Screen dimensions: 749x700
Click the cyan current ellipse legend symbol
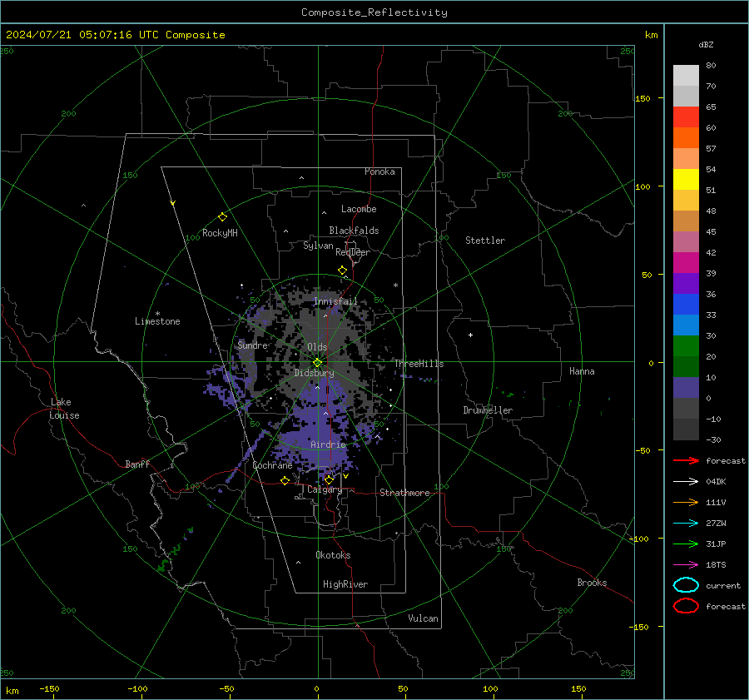pos(686,585)
